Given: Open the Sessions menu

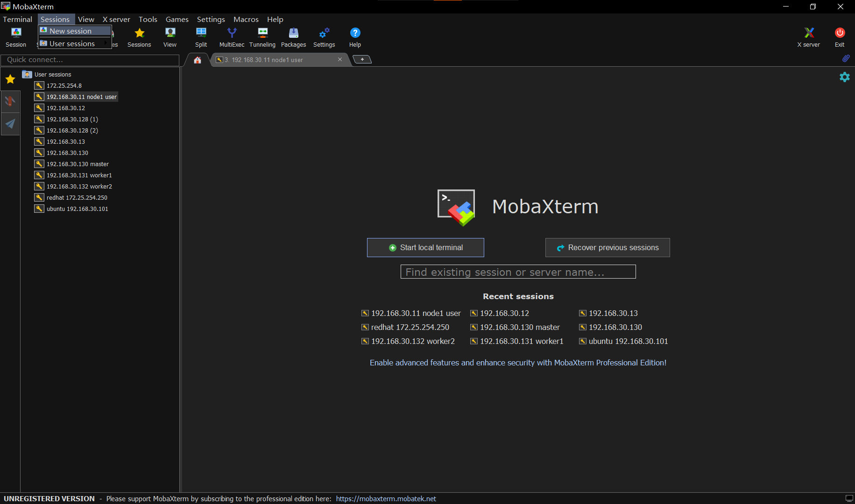Looking at the screenshot, I should point(55,19).
